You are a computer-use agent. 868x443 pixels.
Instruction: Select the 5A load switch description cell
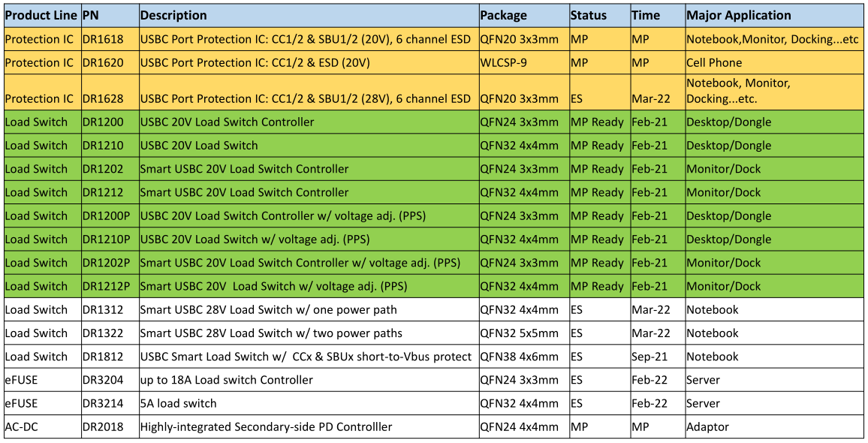[x=309, y=403]
